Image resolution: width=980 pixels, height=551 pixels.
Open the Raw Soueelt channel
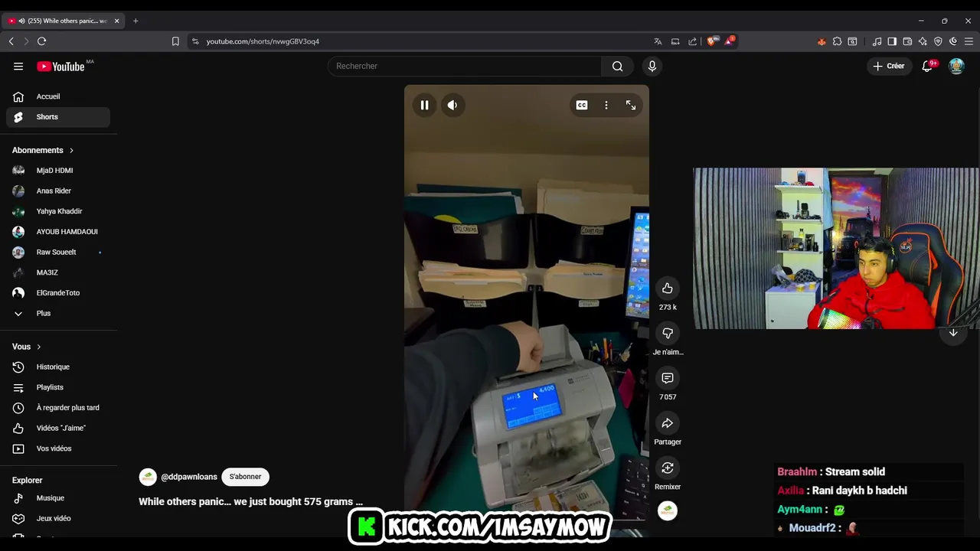pyautogui.click(x=58, y=252)
